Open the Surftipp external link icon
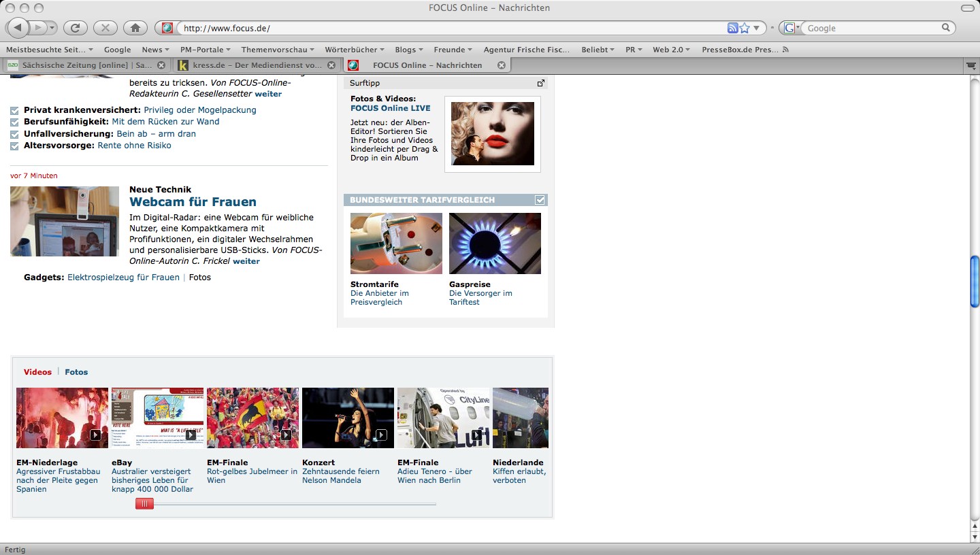Image resolution: width=980 pixels, height=555 pixels. (x=541, y=83)
